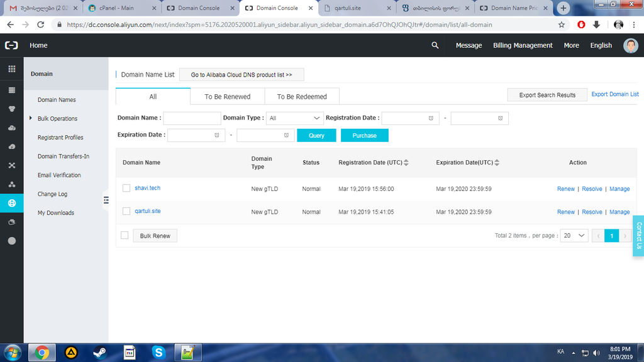Open the Domain Type dropdown

coord(295,118)
